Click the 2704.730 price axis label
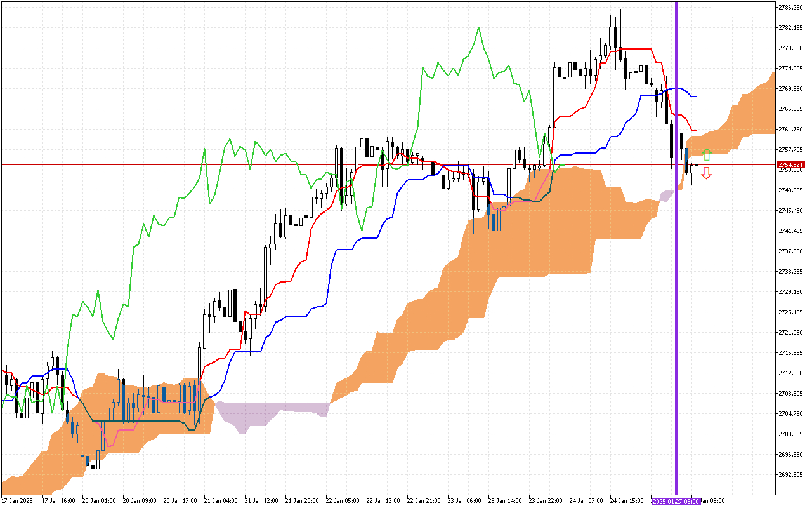The height and width of the screenshot is (508, 812). [790, 414]
